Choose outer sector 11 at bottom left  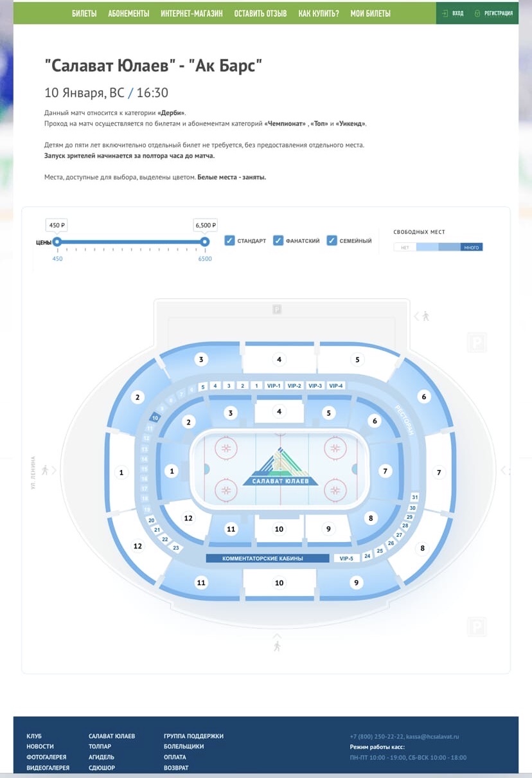pos(201,583)
